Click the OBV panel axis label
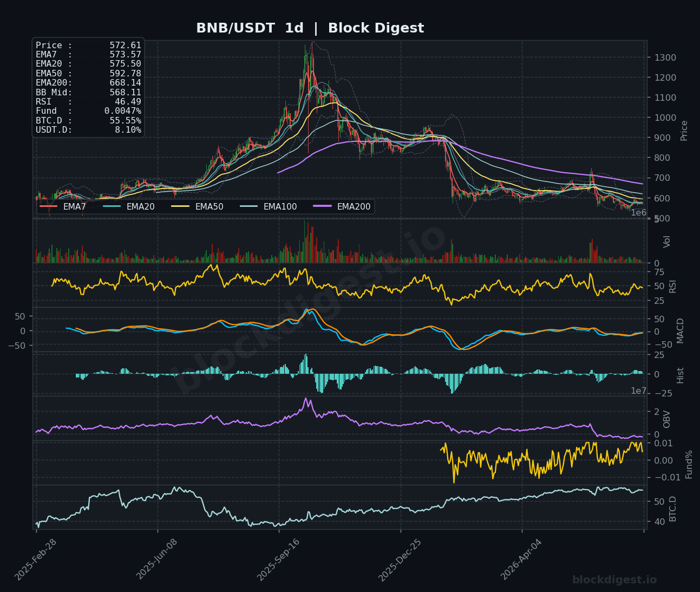This screenshot has height=592, width=700. pyautogui.click(x=667, y=419)
